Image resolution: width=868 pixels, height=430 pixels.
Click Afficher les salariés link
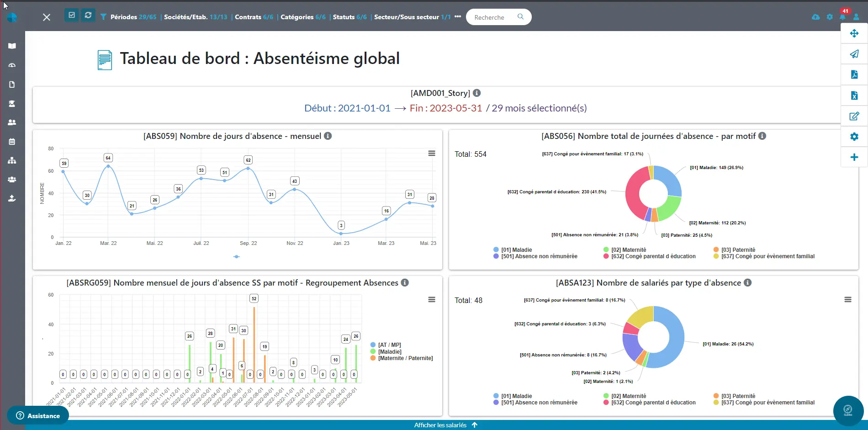[x=440, y=425]
